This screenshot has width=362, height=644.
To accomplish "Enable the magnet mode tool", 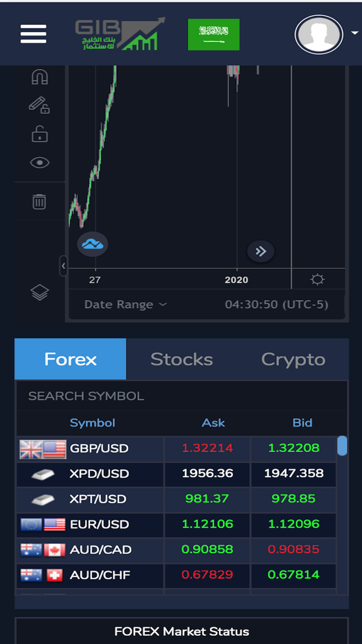I will [40, 77].
